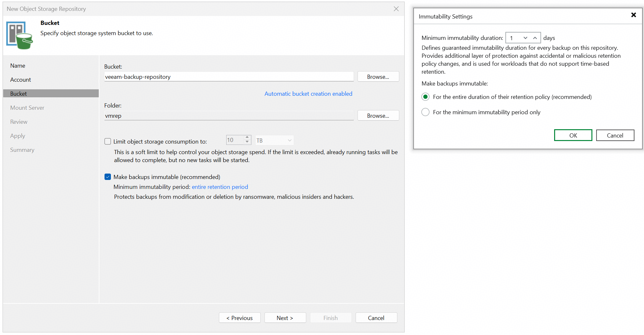Cancel the Immutability Settings dialog
Image resolution: width=644 pixels, height=335 pixels.
click(x=615, y=135)
